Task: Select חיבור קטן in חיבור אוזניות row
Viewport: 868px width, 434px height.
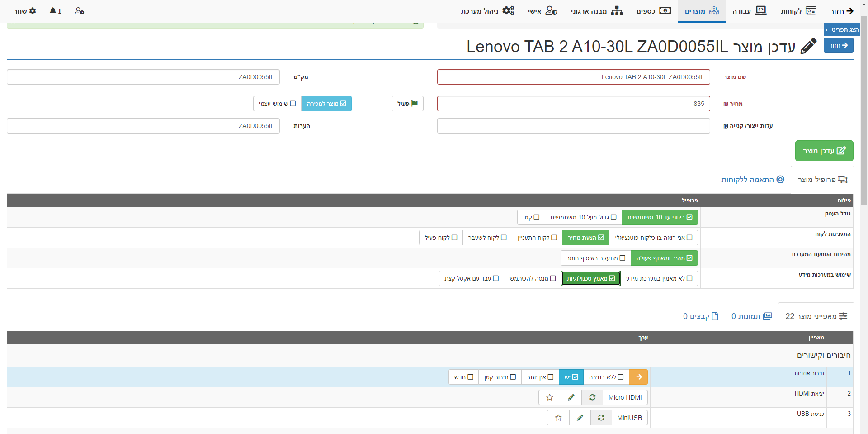Action: click(x=500, y=377)
